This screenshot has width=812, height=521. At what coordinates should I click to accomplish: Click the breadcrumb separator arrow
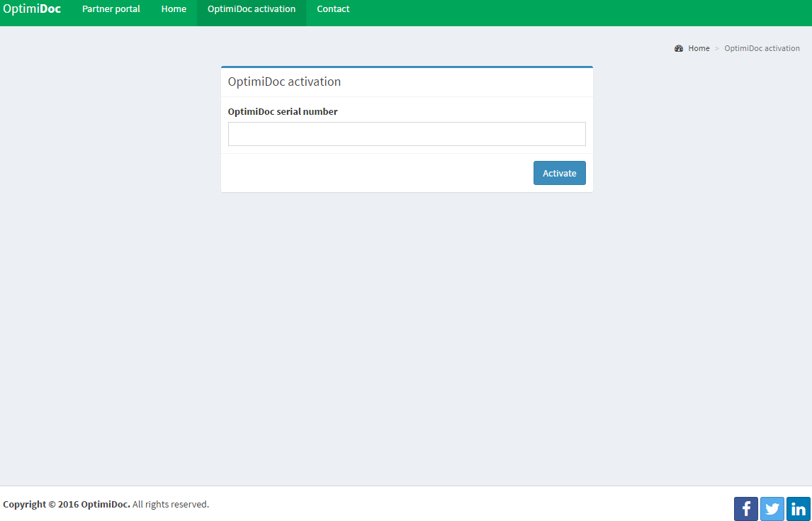(x=717, y=48)
